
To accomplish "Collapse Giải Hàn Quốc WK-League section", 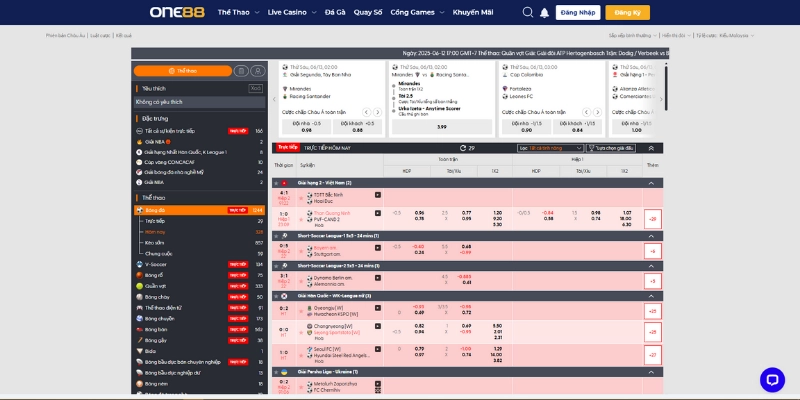I will [651, 296].
